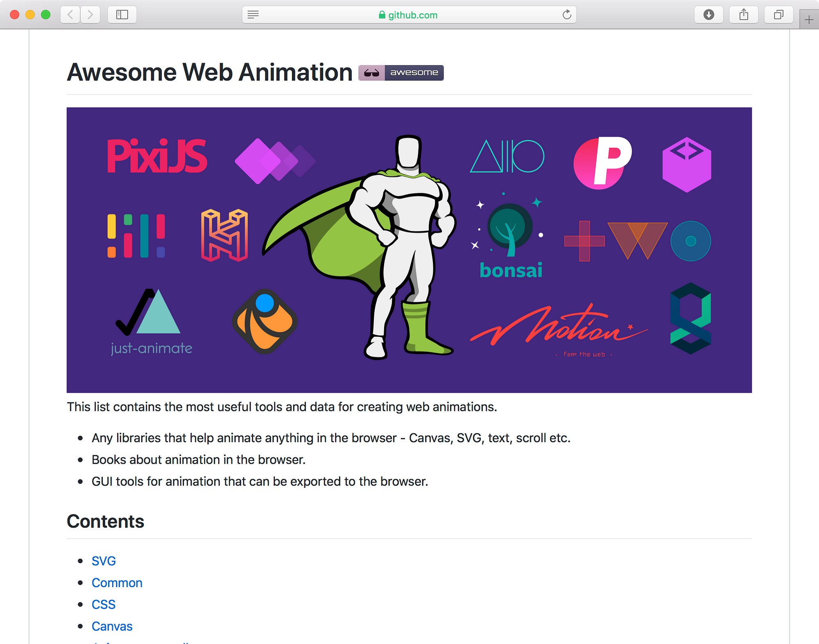Click 'GUI tools for animation' list item

[260, 481]
